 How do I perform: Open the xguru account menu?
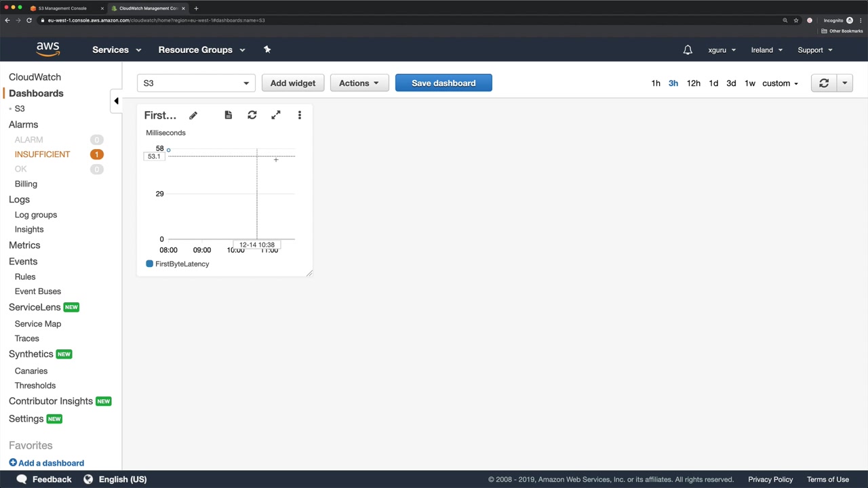pyautogui.click(x=722, y=50)
